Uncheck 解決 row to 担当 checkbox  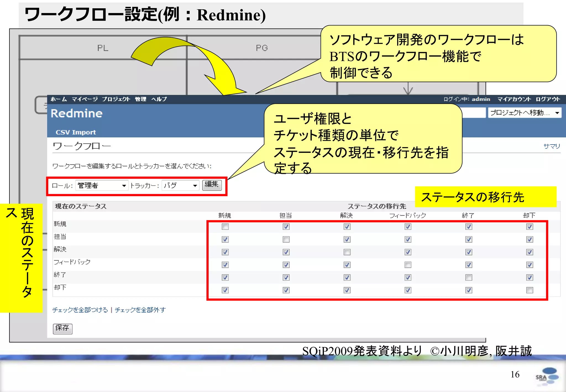pyautogui.click(x=286, y=252)
